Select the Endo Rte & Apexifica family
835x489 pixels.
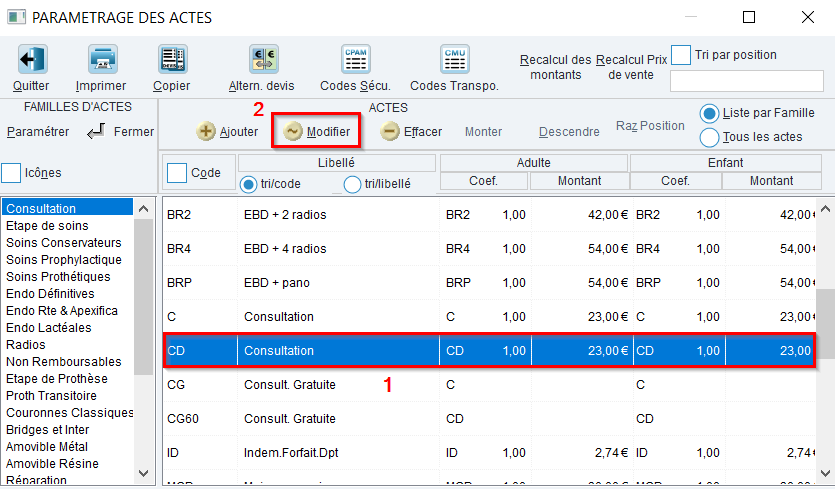coord(68,311)
